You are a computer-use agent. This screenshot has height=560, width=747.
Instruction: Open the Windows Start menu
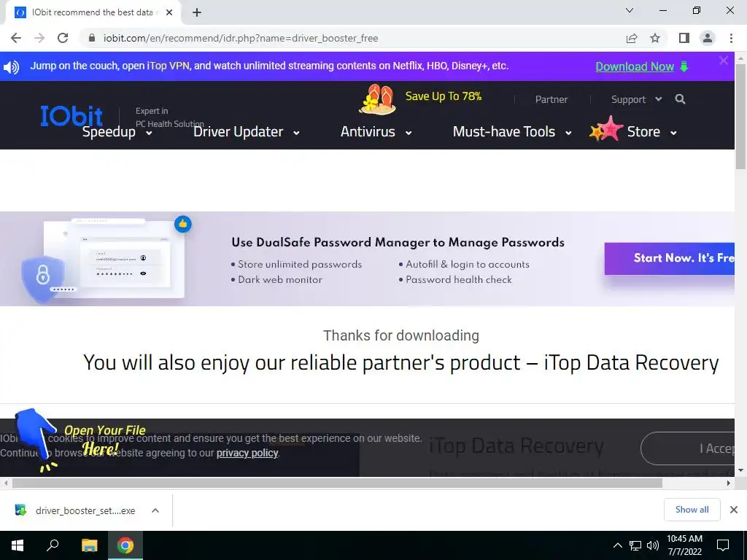click(18, 545)
